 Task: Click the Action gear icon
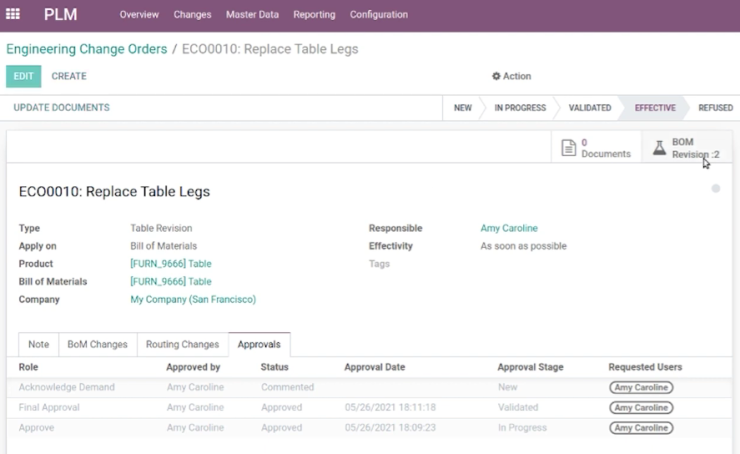496,76
